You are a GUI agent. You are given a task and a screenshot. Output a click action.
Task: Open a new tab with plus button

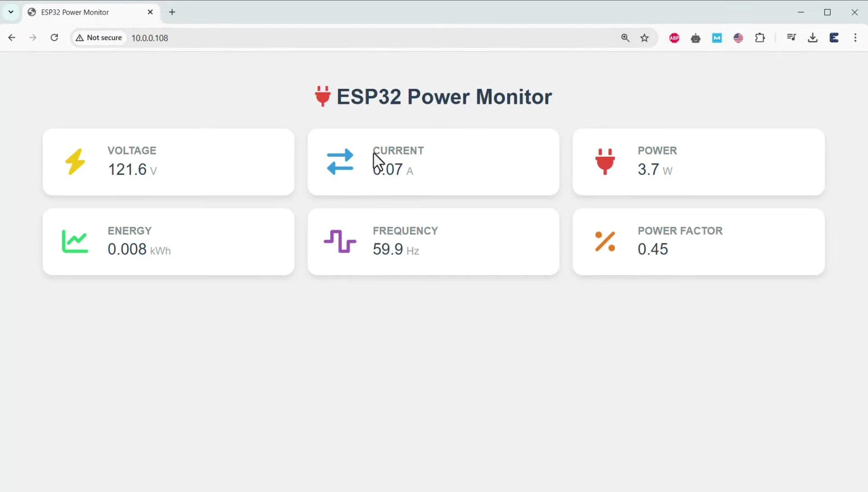(x=172, y=12)
